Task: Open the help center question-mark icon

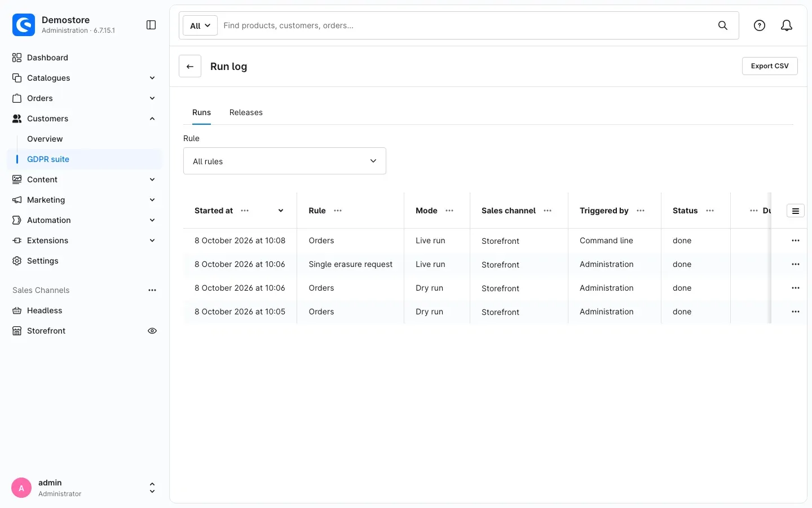Action: 760,25
